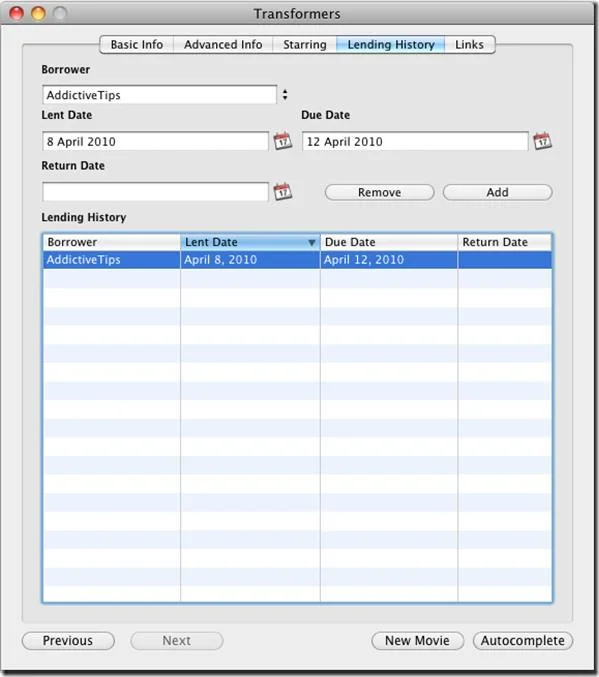Viewport: 599px width, 677px height.
Task: Select the Lending History tab
Action: (x=390, y=44)
